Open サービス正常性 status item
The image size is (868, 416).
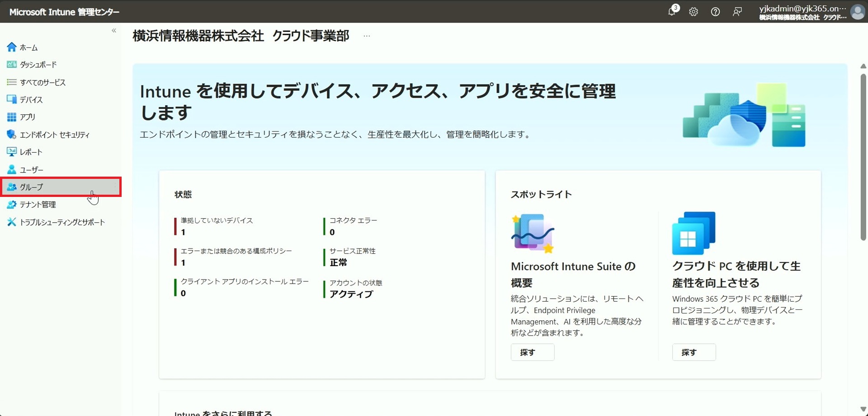tap(349, 257)
